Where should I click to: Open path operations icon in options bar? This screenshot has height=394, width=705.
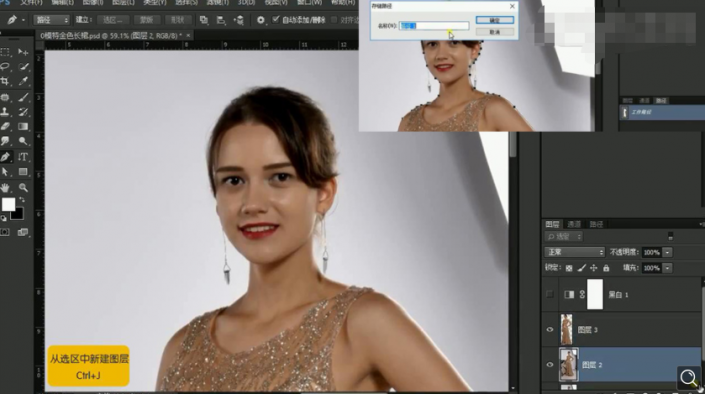click(204, 20)
